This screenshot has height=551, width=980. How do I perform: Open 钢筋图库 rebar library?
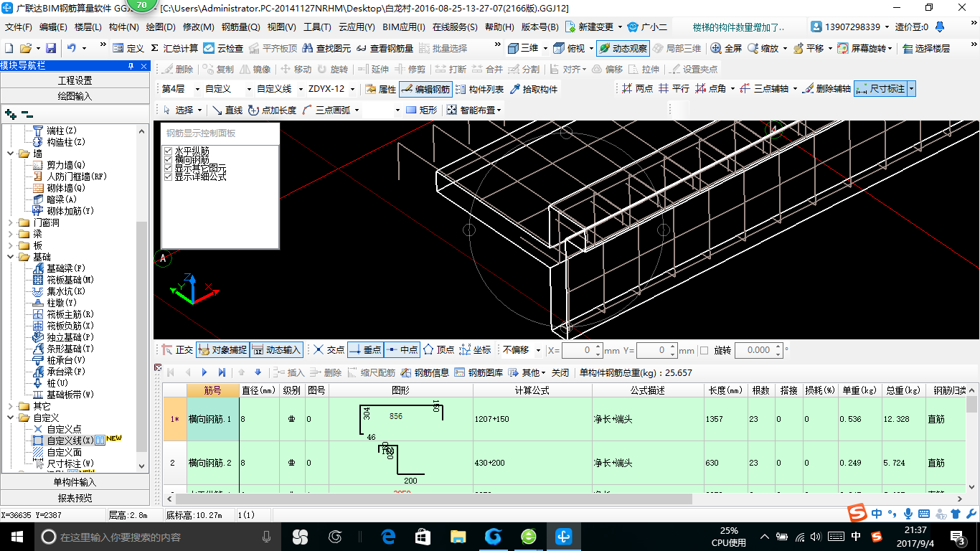[x=479, y=372]
